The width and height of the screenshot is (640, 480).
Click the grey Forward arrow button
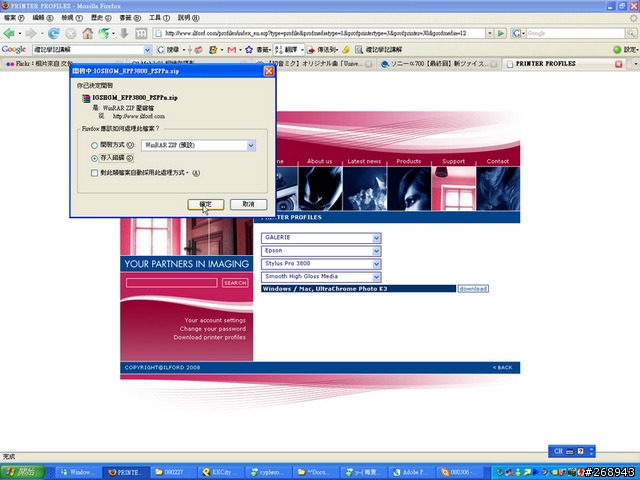[x=31, y=33]
